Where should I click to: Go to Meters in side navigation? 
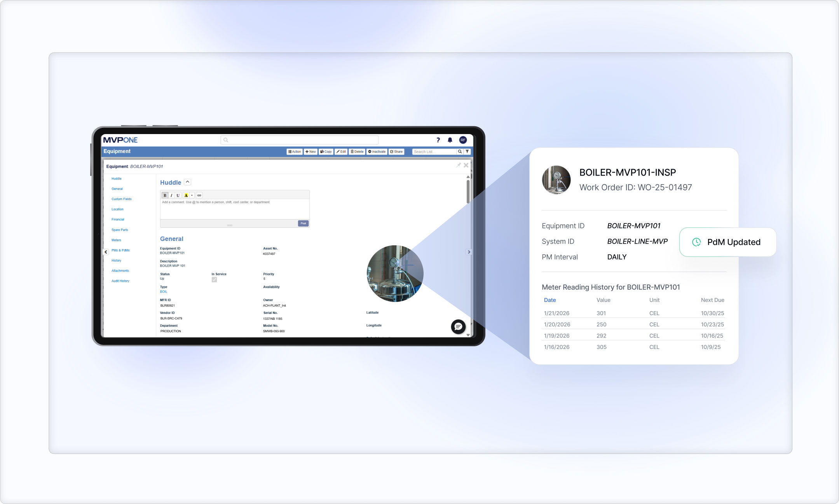pos(116,240)
